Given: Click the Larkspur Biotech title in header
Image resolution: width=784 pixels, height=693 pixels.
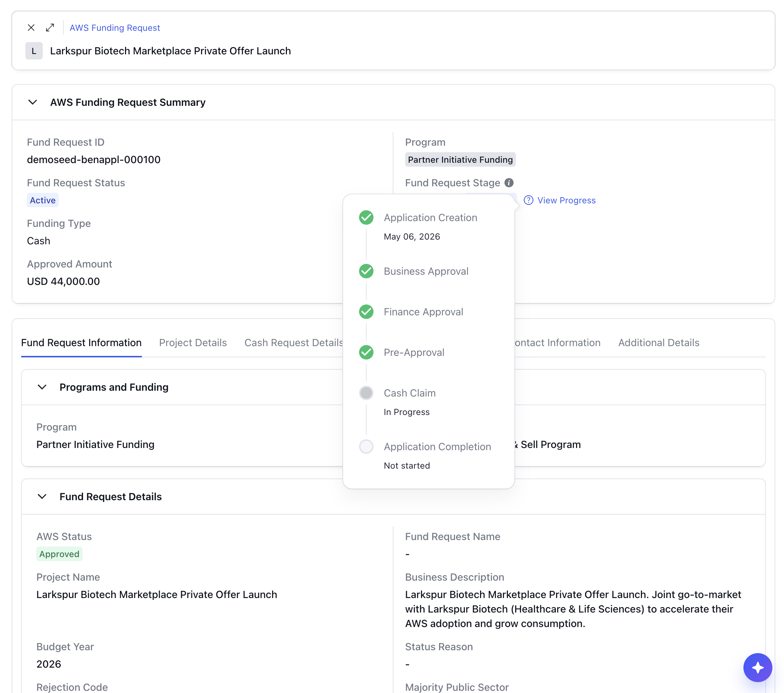Looking at the screenshot, I should pos(170,51).
